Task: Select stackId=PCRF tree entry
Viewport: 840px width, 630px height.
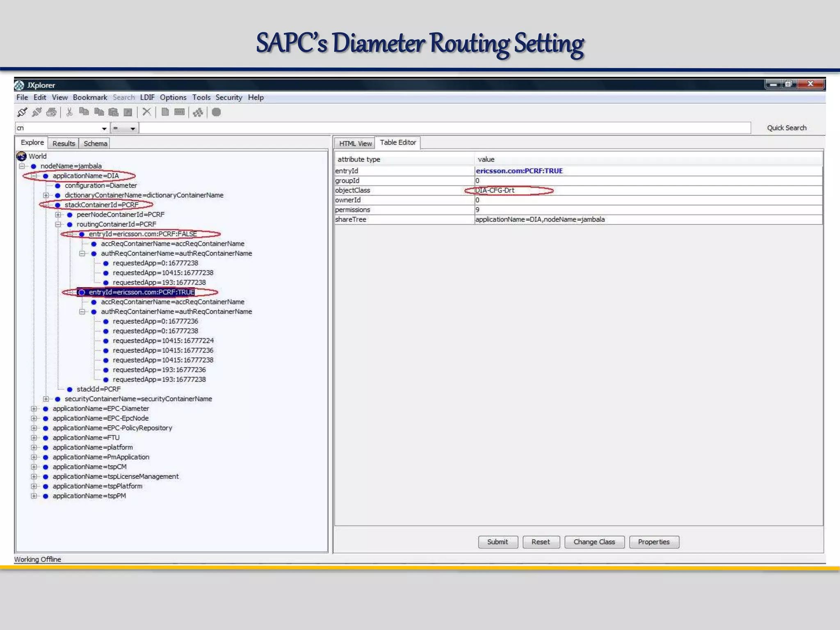Action: coord(98,389)
